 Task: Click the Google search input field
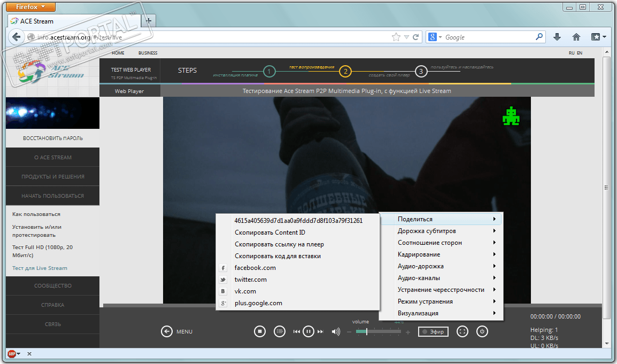coord(488,37)
